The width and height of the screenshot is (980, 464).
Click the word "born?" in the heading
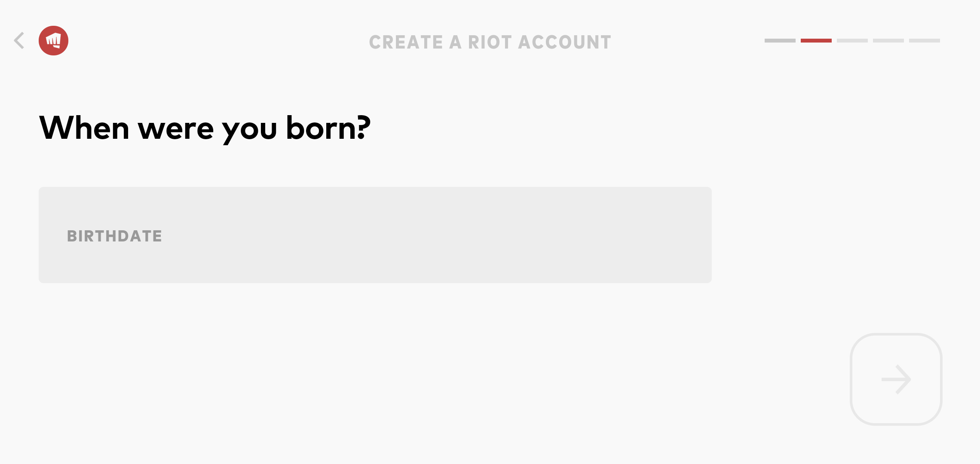click(x=328, y=128)
